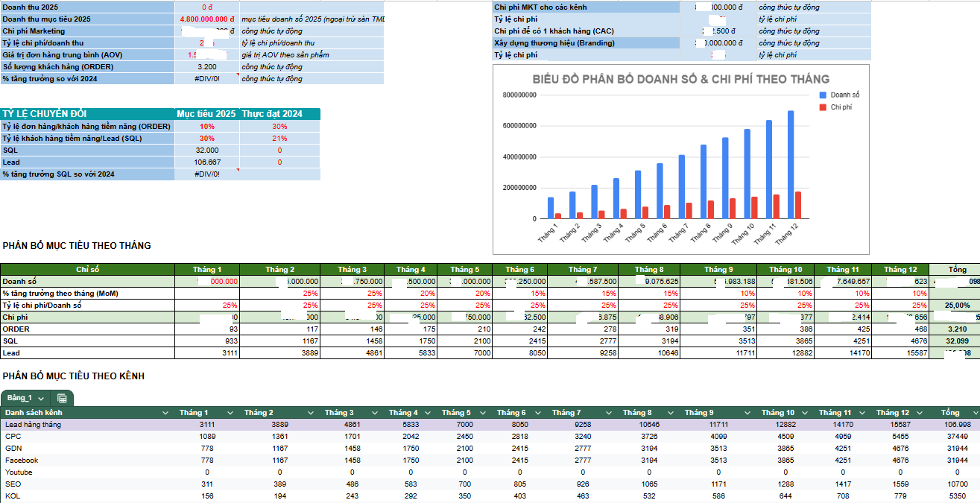Select the chart title BIỂU ĐỒ PHÂN BỔ DOANH SỐ
Viewport: 980px width, 503px height.
pos(680,79)
